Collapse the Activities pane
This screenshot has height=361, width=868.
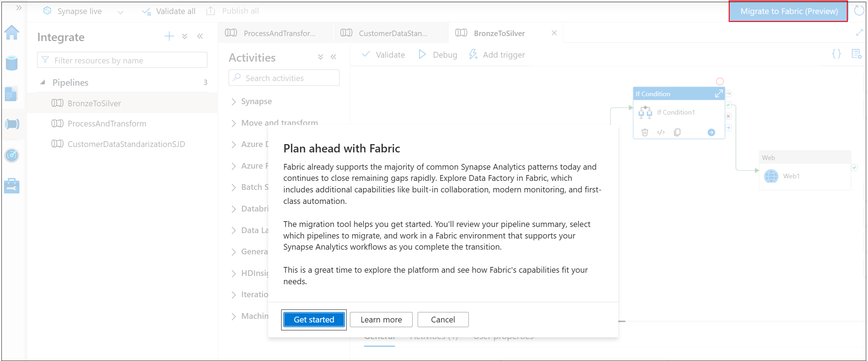tap(334, 57)
